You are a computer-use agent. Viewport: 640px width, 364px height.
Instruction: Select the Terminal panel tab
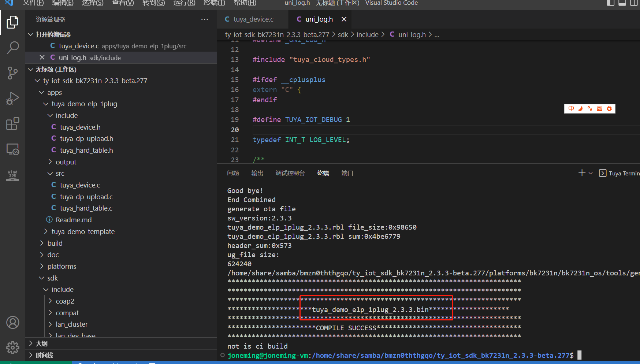323,173
